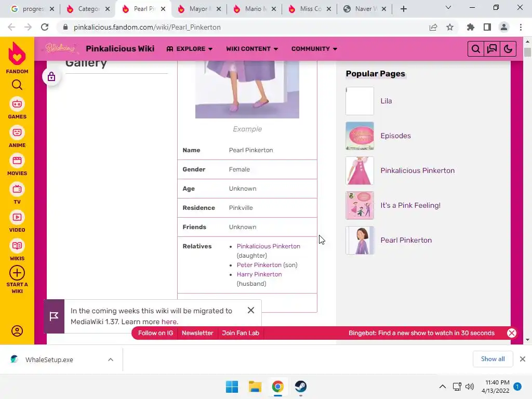Switch to the Category tab
Image resolution: width=532 pixels, height=399 pixels.
tap(88, 9)
